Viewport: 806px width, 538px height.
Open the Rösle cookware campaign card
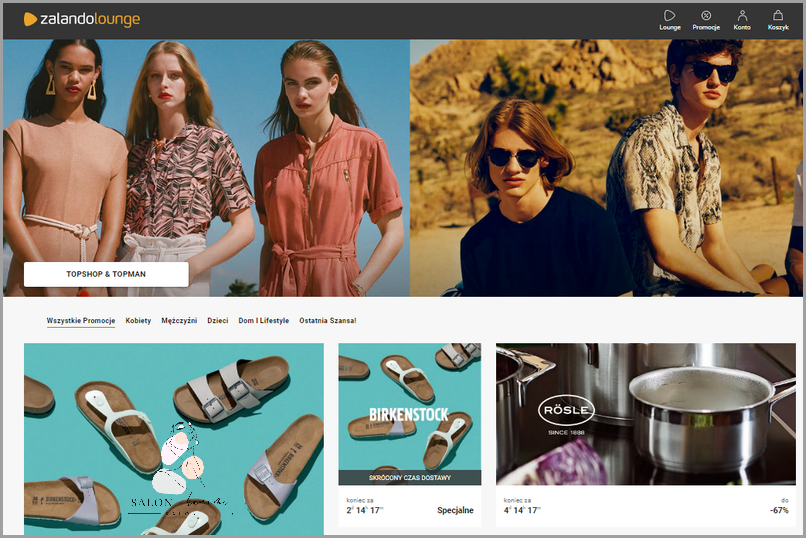tap(646, 435)
